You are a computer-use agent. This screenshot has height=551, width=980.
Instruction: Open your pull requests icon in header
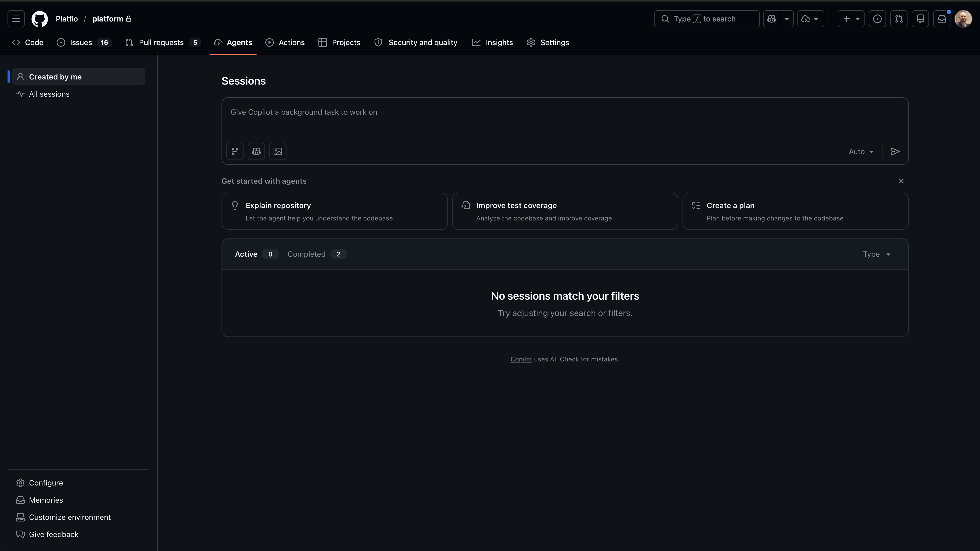point(899,19)
